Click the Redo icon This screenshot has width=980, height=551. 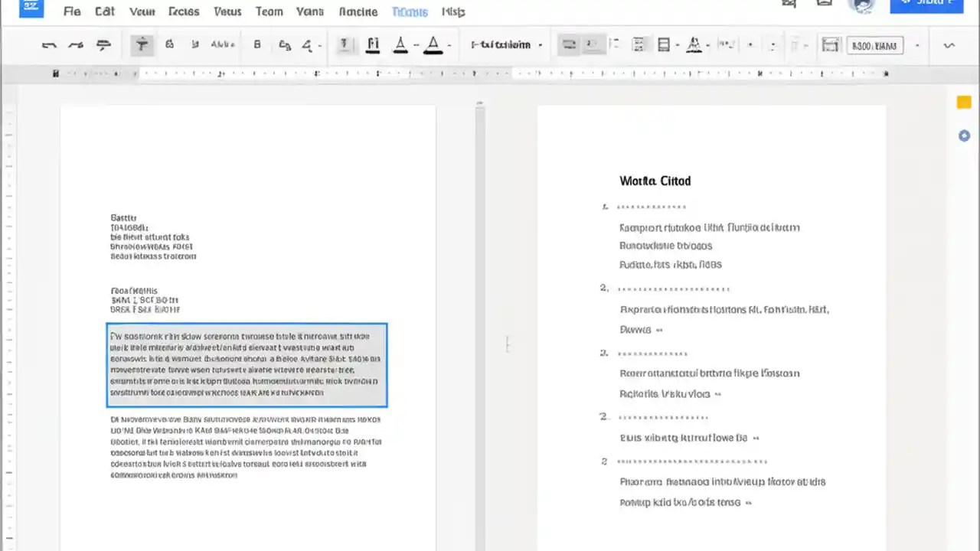(75, 44)
